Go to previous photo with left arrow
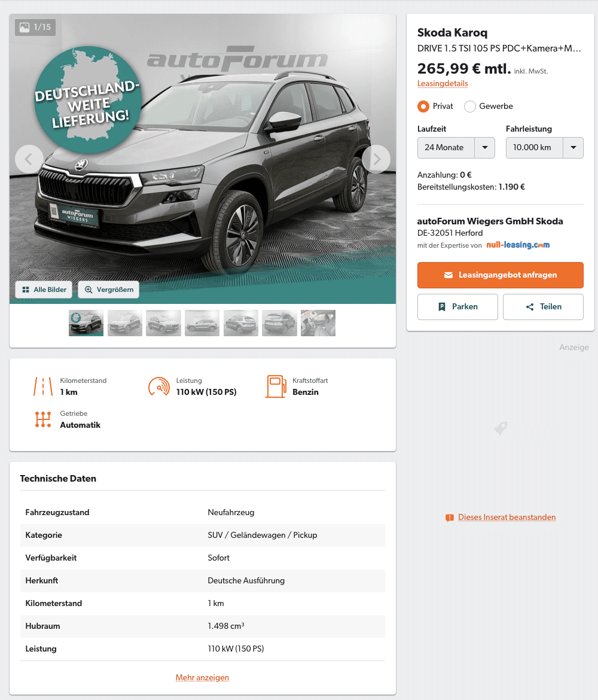Image resolution: width=598 pixels, height=700 pixels. tap(29, 159)
